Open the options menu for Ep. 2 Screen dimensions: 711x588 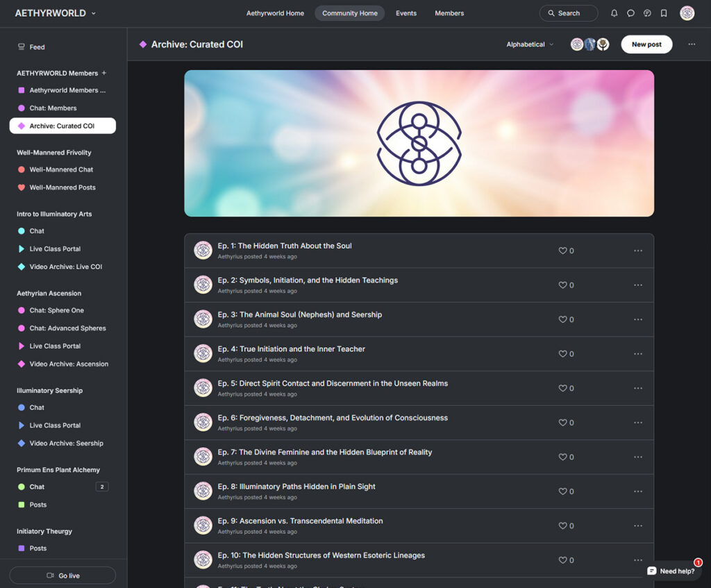click(x=637, y=285)
